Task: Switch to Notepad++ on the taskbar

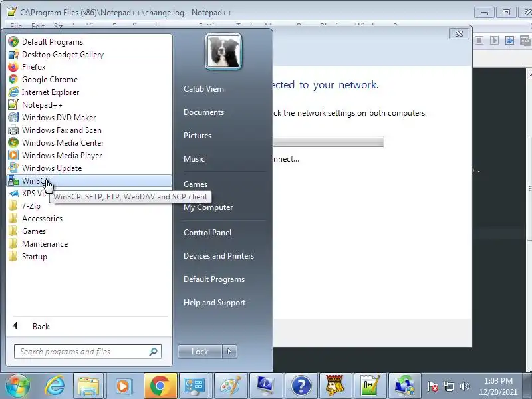Action: (370, 386)
